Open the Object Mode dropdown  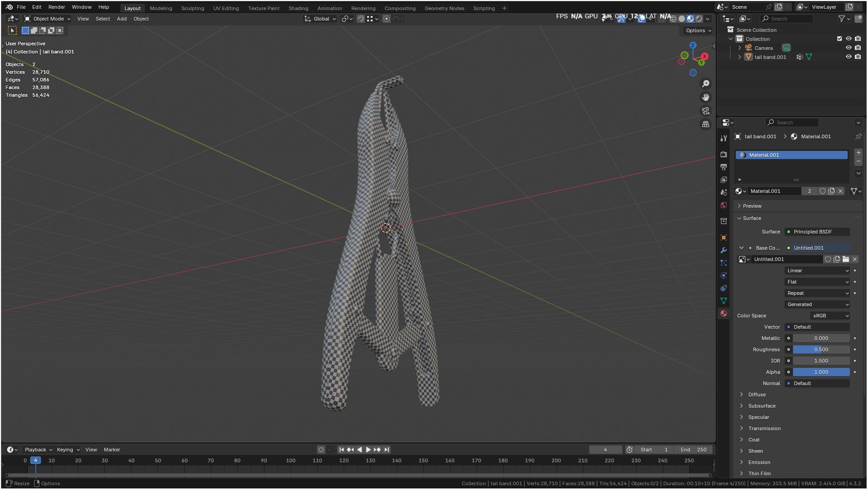click(x=47, y=19)
